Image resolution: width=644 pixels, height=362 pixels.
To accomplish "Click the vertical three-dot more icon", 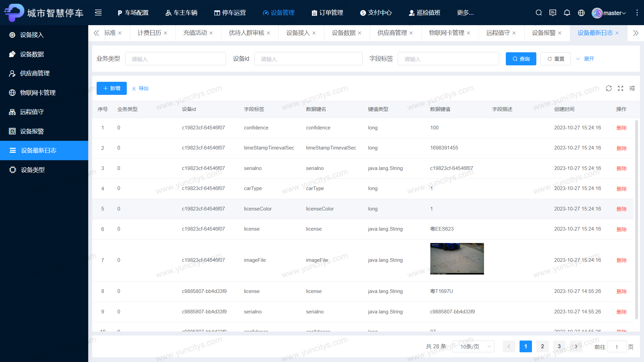I will 637,13.
